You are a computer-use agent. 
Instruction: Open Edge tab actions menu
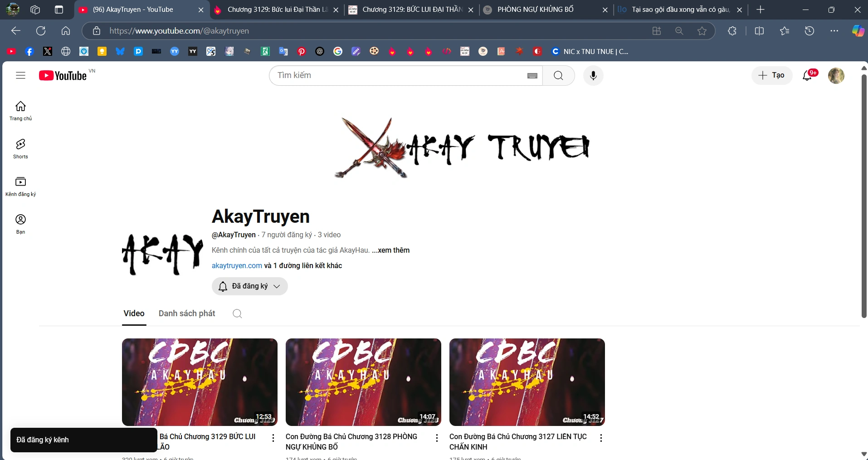(x=59, y=10)
